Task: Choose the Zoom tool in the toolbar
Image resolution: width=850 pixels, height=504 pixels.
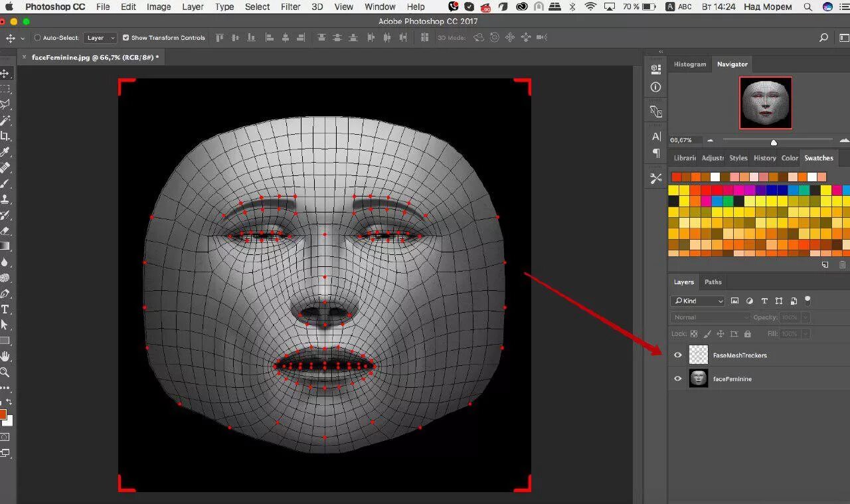Action: pyautogui.click(x=5, y=373)
